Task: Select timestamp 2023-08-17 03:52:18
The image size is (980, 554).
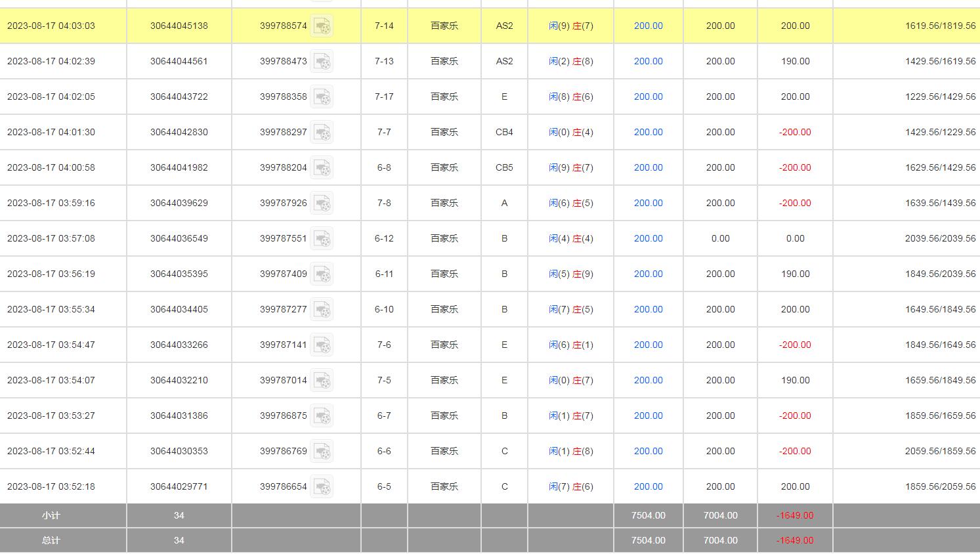Action: point(51,486)
